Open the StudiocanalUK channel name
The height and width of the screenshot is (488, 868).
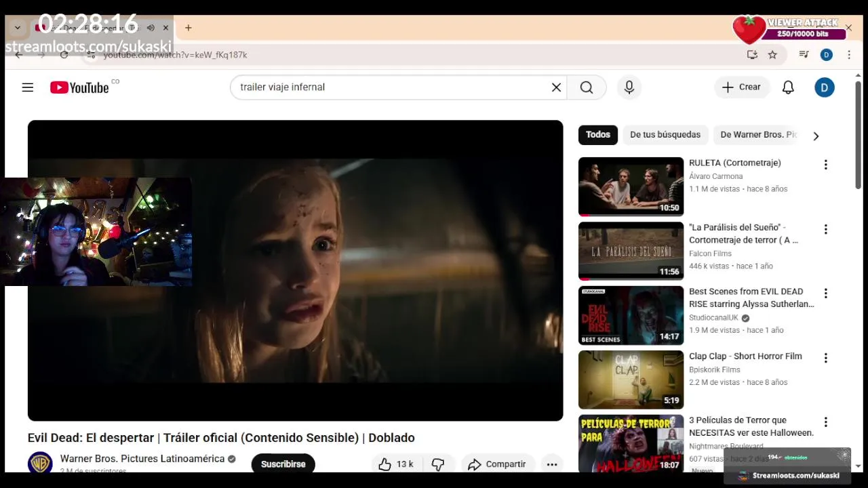713,318
